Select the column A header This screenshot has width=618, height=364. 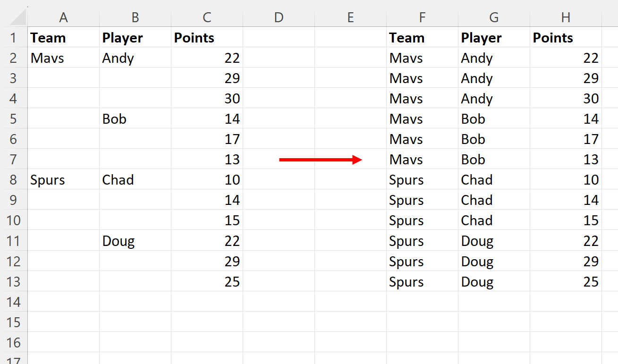[63, 17]
